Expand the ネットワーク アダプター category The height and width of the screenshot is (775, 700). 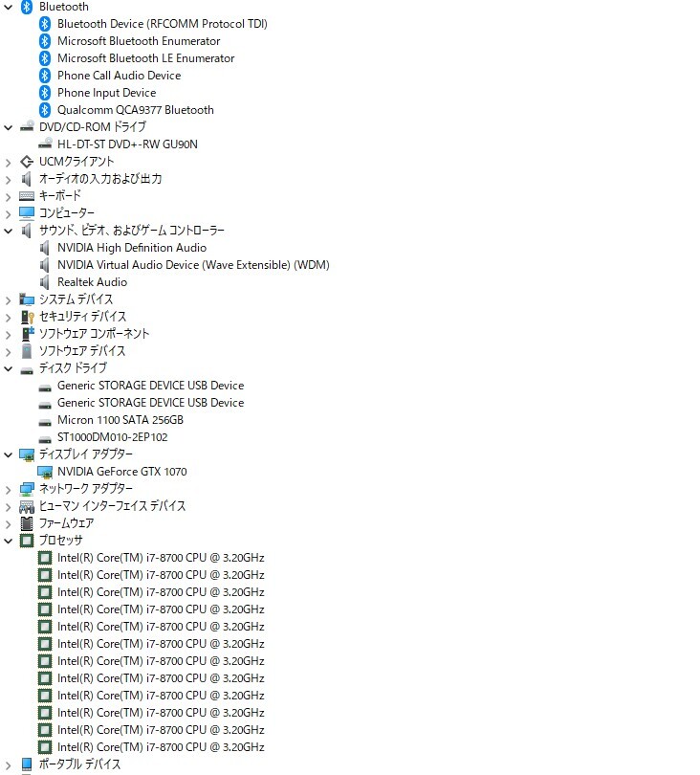[x=8, y=490]
